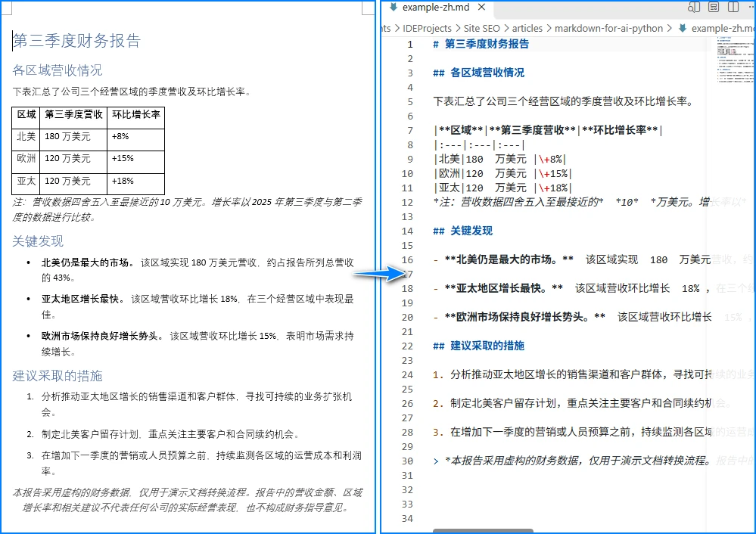756x534 pixels.
Task: Open articles breadcrumb segment
Action: pyautogui.click(x=527, y=29)
